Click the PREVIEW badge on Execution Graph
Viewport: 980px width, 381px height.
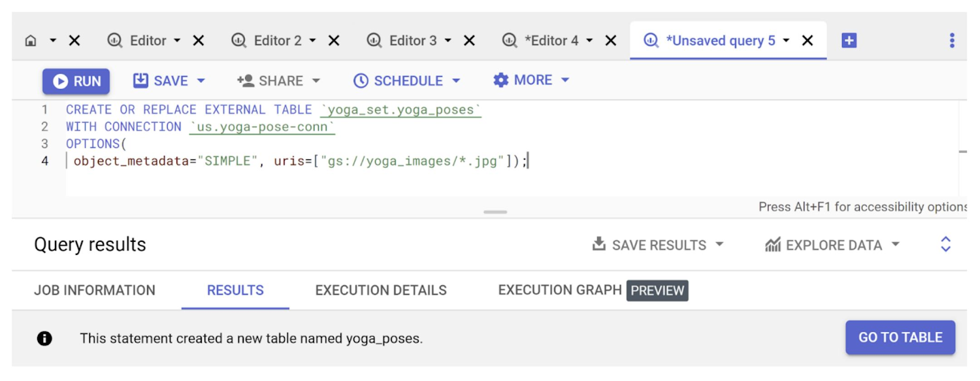(x=657, y=290)
